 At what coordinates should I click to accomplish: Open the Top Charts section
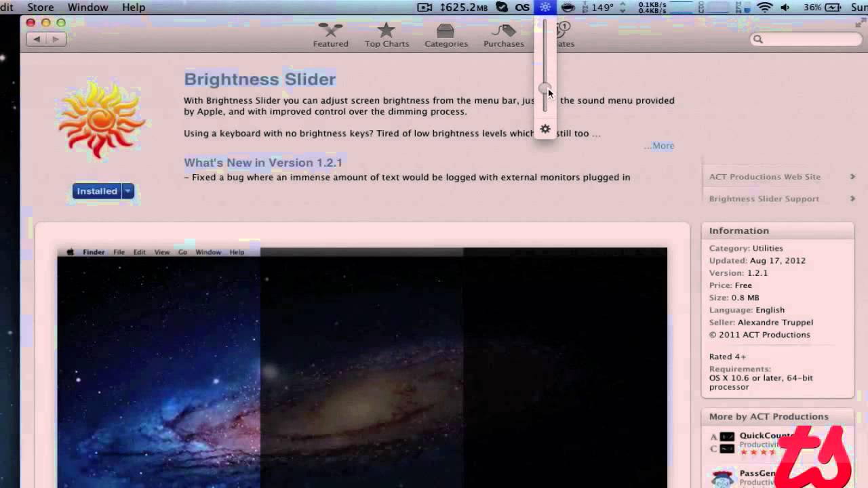[387, 35]
